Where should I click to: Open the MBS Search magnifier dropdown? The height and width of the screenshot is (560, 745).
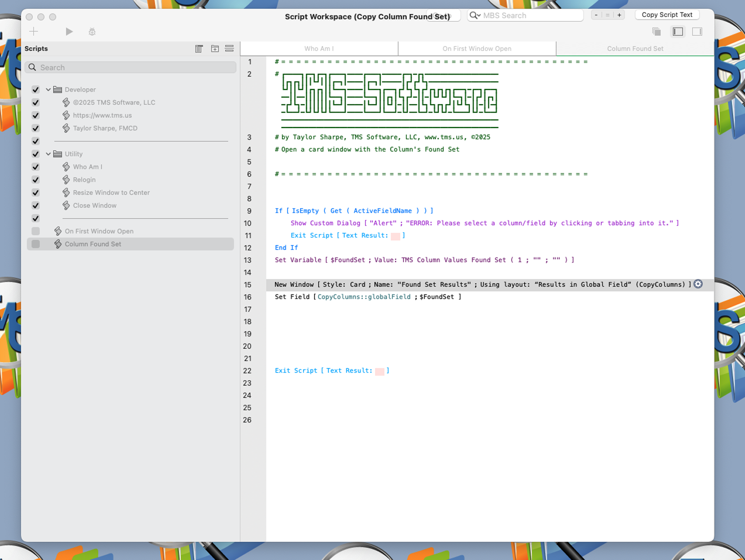474,15
